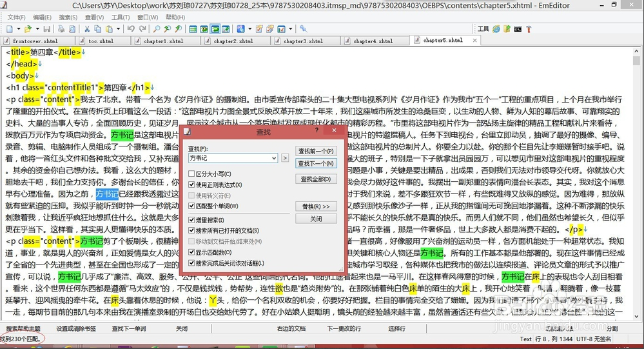Viewport: 644px width, 349px height.
Task: Open the 查看(V) menu
Action: [x=95, y=17]
